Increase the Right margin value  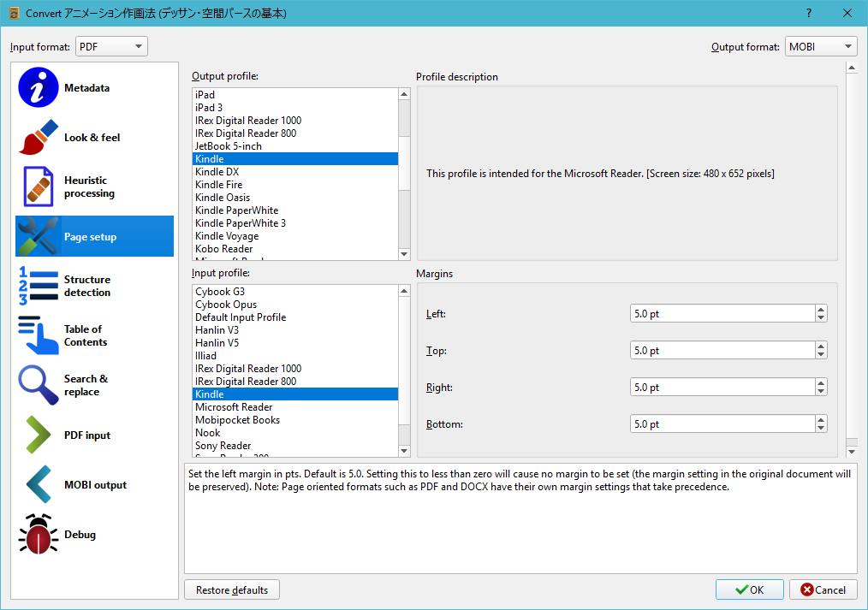821,382
